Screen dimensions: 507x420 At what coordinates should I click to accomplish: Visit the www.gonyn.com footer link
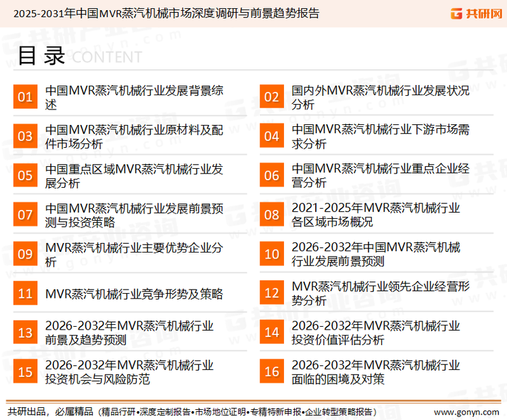466,413
